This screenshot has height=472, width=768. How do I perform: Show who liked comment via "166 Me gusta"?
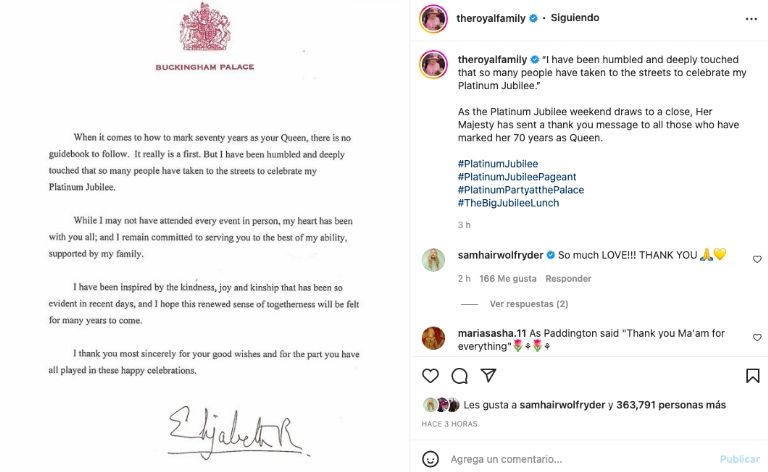(507, 279)
